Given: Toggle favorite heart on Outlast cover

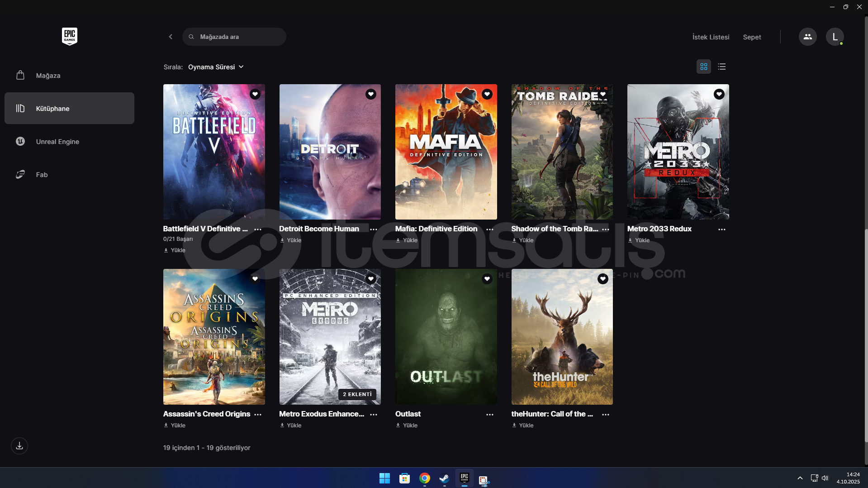Looking at the screenshot, I should 487,279.
